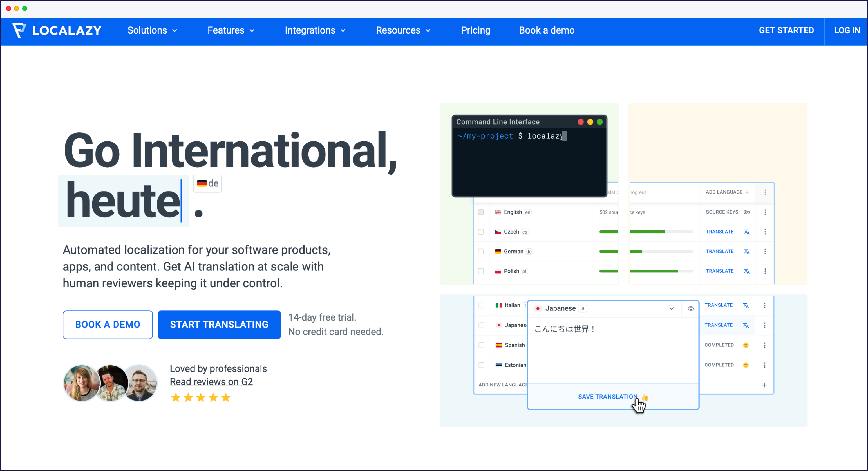This screenshot has height=471, width=868.
Task: Open three-dot menu for Japanese row
Action: tap(764, 325)
